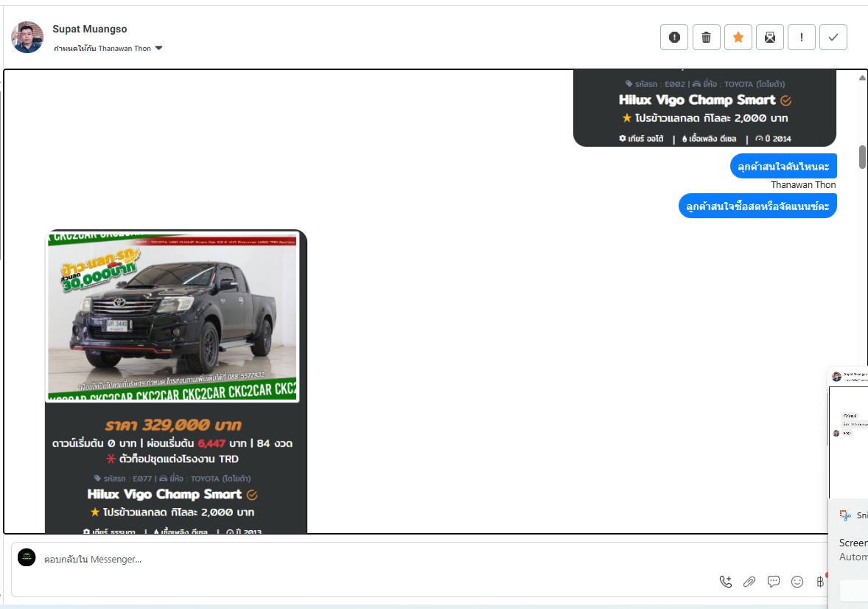Image resolution: width=868 pixels, height=609 pixels.
Task: Delete the conversation using trash icon
Action: tap(706, 37)
